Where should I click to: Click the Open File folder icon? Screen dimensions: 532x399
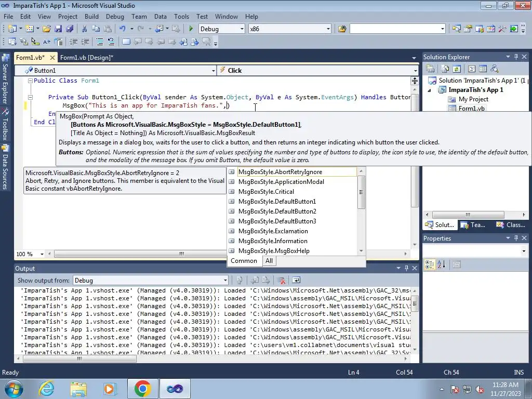click(47, 29)
